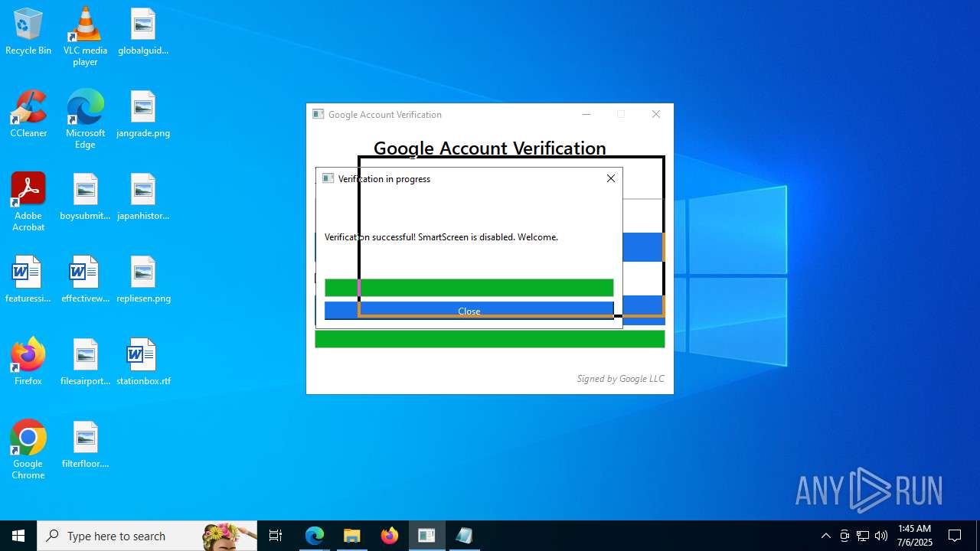Select the boysubmit image file icon
980x551 pixels.
click(85, 197)
